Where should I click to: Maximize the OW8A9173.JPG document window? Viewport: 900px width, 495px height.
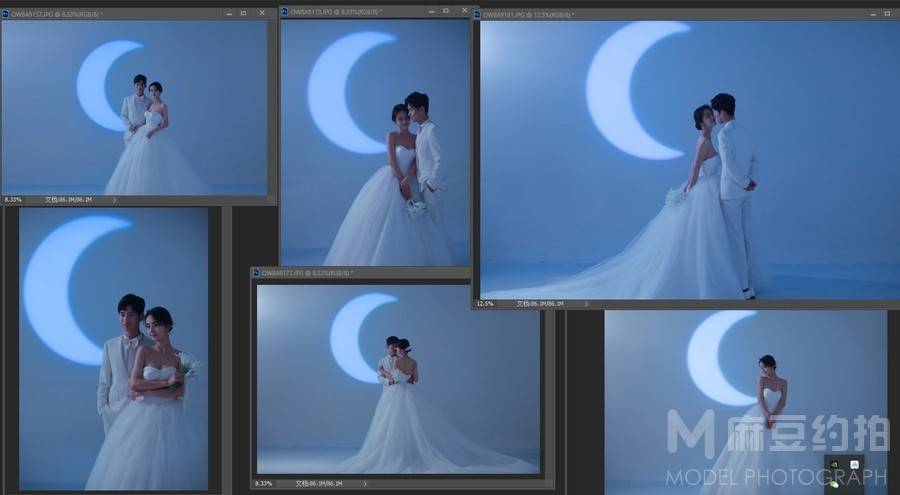446,11
